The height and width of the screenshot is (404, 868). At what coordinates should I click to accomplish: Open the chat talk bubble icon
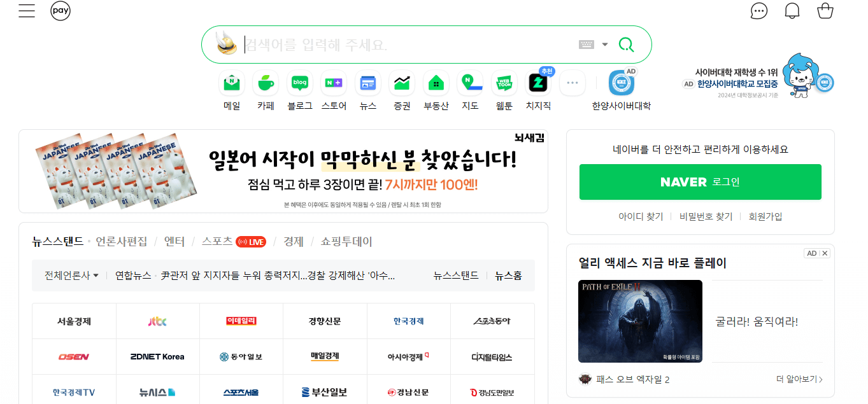pos(758,11)
